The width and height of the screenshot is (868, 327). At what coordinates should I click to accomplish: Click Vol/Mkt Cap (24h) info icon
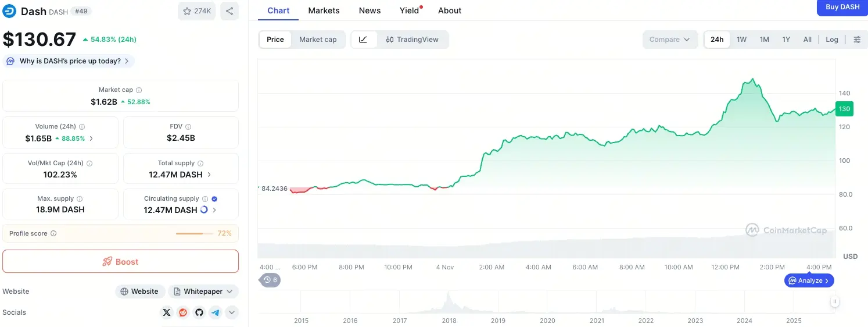(89, 163)
